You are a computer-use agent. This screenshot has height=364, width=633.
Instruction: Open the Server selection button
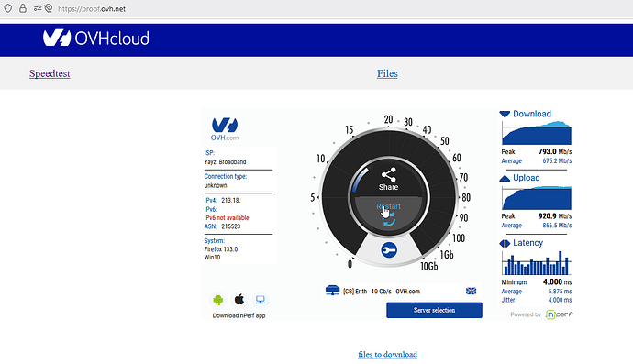[x=434, y=310]
